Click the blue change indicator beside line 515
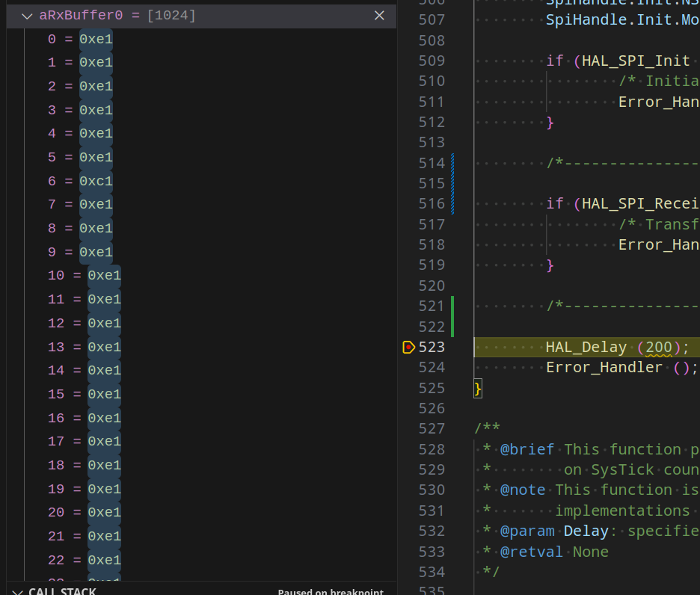This screenshot has height=595, width=700. click(x=452, y=183)
